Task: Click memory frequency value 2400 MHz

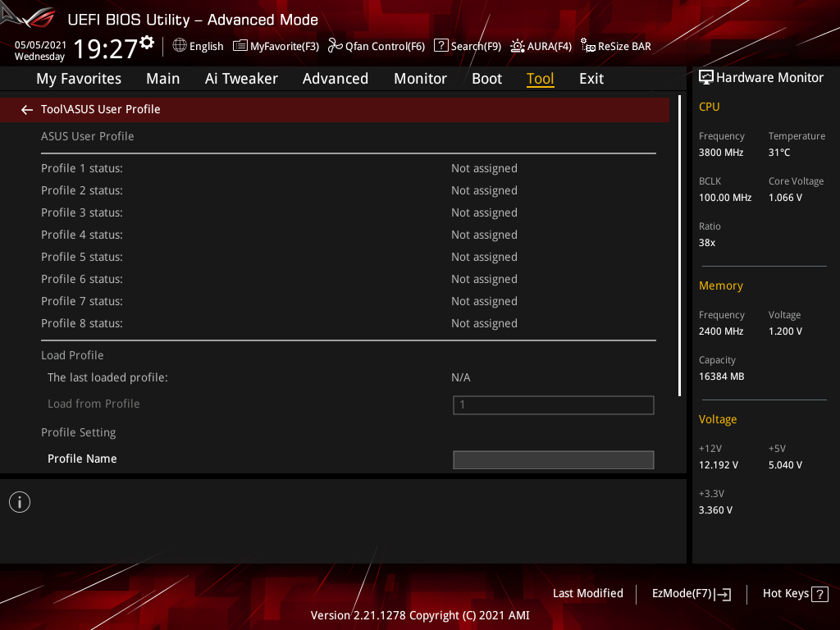Action: pos(721,331)
